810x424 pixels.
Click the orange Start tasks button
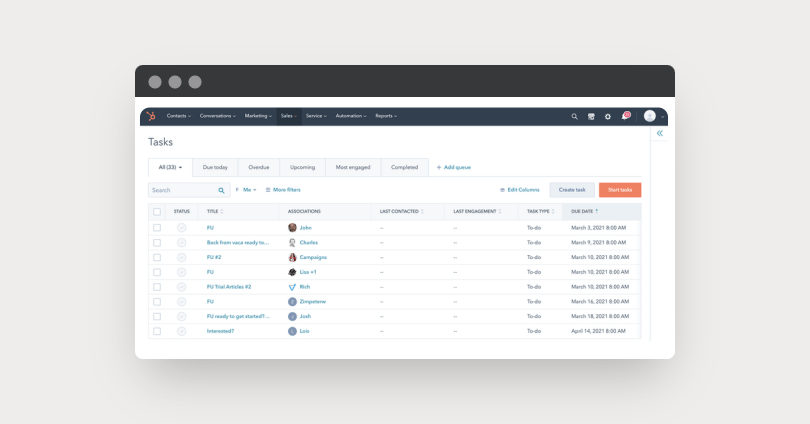click(620, 190)
